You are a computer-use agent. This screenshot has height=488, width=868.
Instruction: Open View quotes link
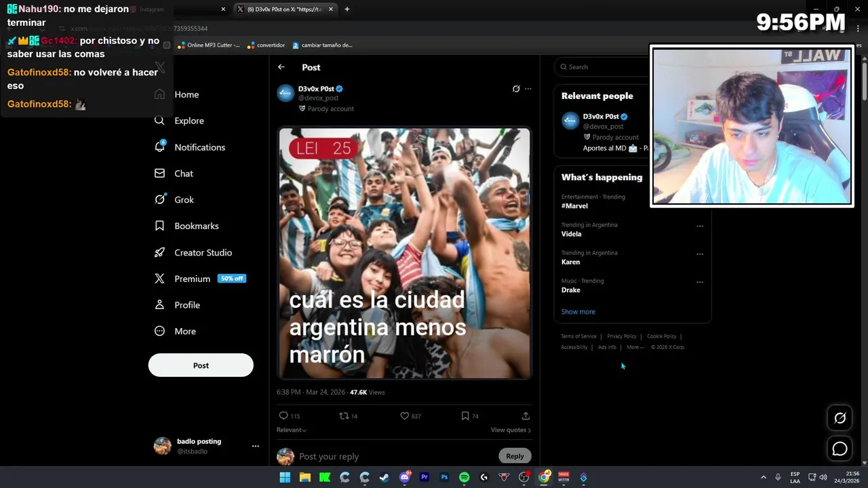[511, 430]
